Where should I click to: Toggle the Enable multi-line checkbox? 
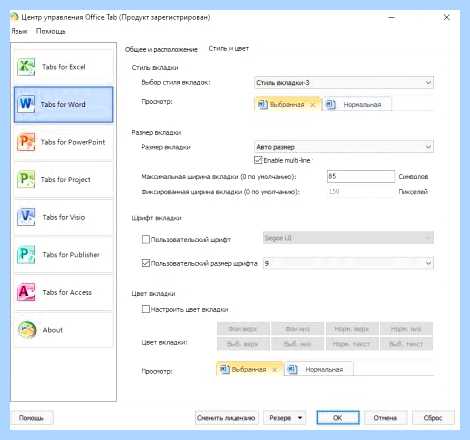[x=258, y=160]
